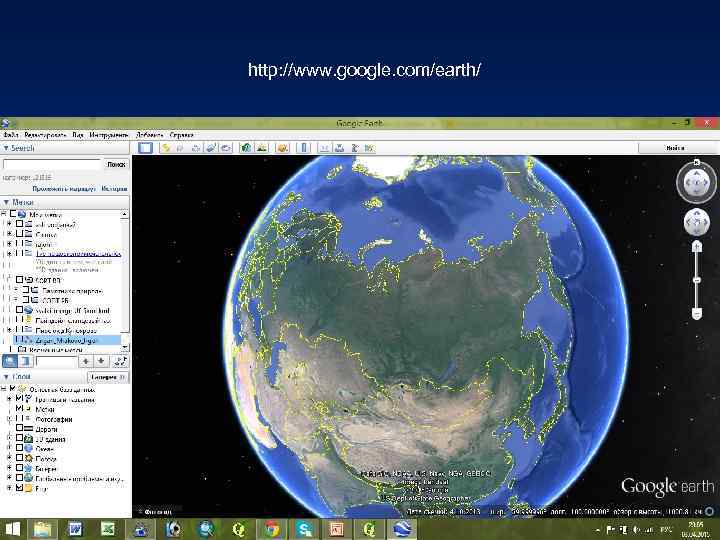720x540 pixels.
Task: Click the zoom slider handle
Action: tap(697, 280)
